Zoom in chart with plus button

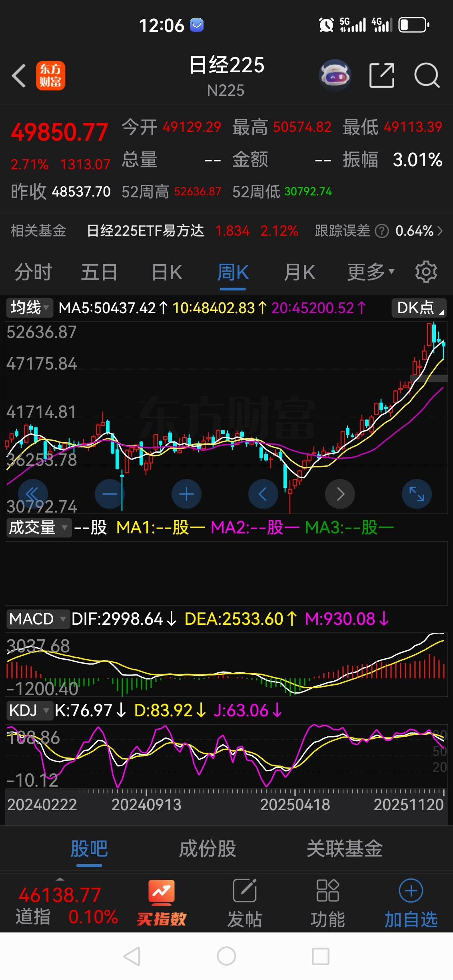pyautogui.click(x=186, y=494)
